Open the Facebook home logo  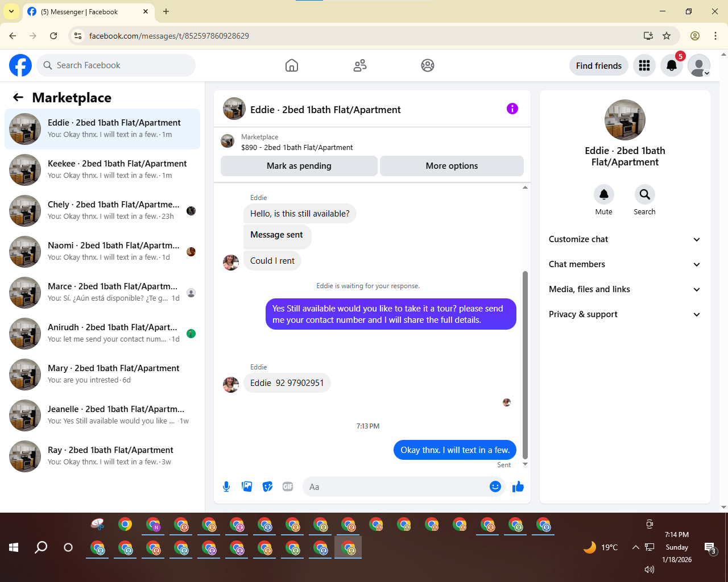point(20,65)
